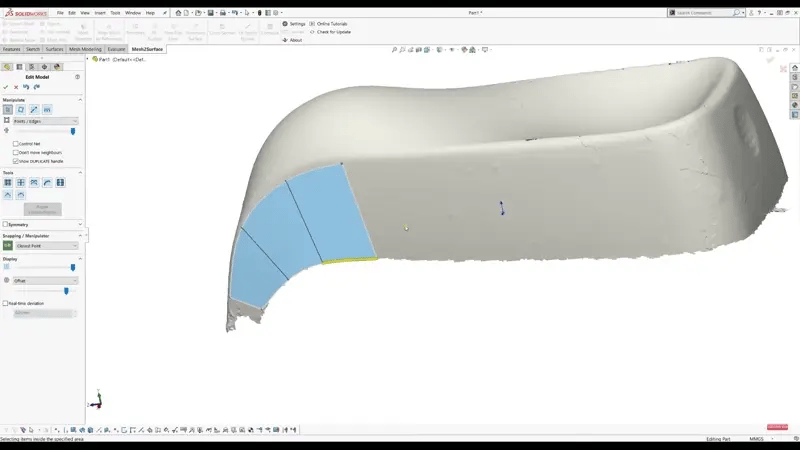Cancel Edit Model with the red X

coord(16,87)
